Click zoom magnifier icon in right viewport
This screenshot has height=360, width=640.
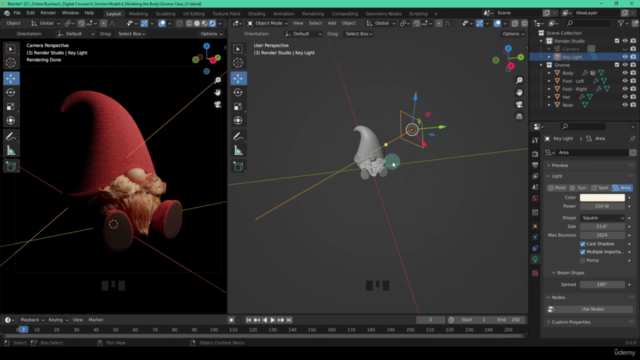[x=519, y=80]
